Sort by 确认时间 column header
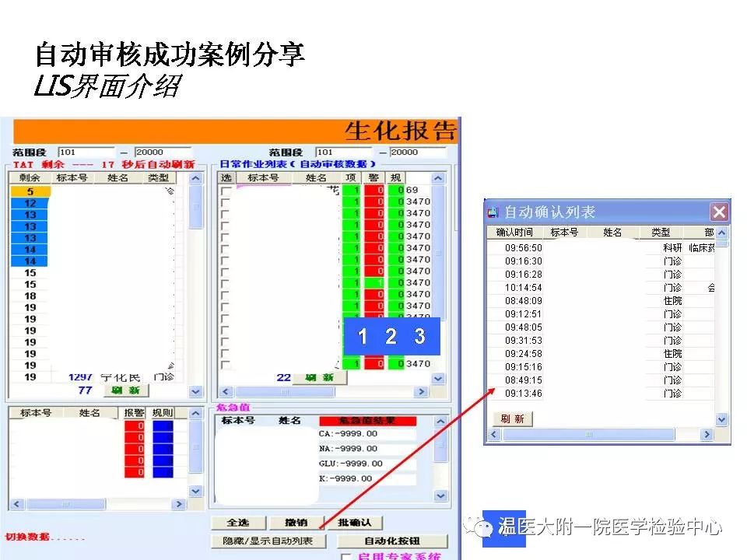Viewport: 747px width, 560px height. (514, 233)
